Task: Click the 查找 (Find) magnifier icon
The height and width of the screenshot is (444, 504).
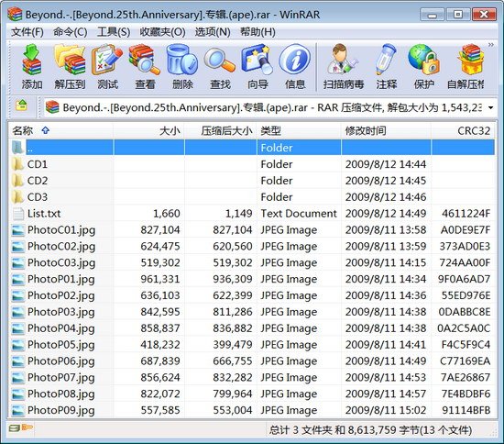Action: [220, 61]
